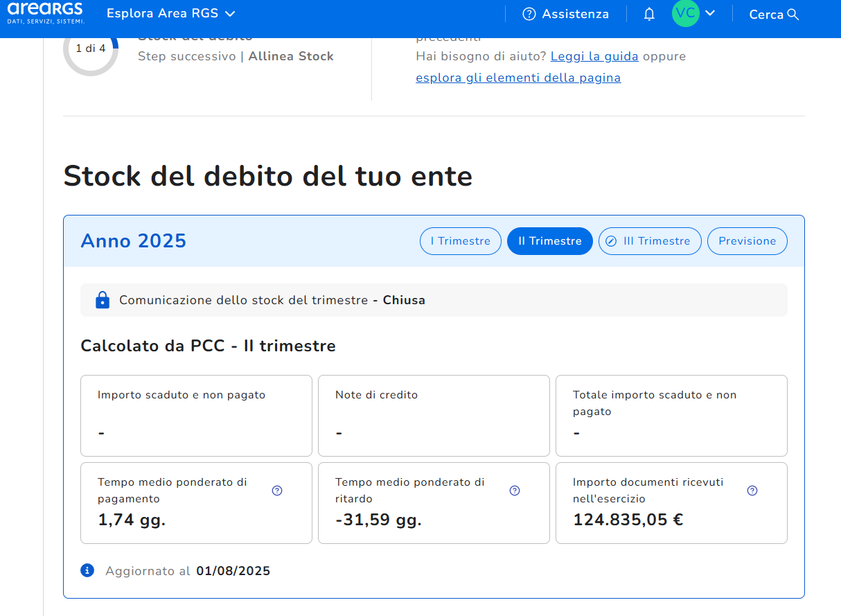Click the Importo scaduto e non pagato card
Image resolution: width=841 pixels, height=616 pixels.
coord(196,416)
